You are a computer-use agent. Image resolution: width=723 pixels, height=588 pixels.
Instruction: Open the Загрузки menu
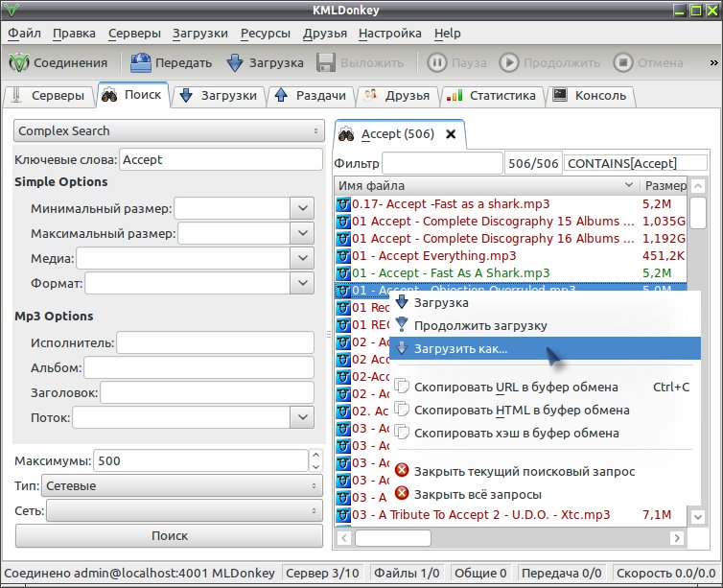tap(200, 34)
